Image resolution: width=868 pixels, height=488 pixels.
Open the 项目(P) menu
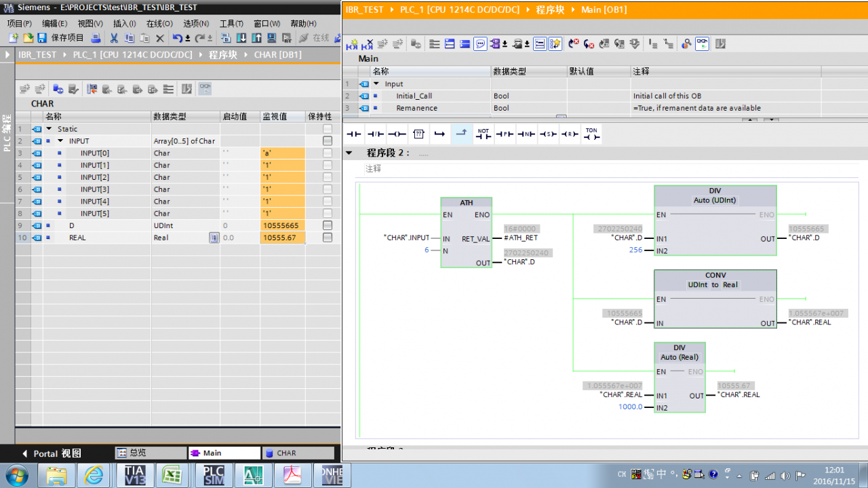tap(19, 23)
